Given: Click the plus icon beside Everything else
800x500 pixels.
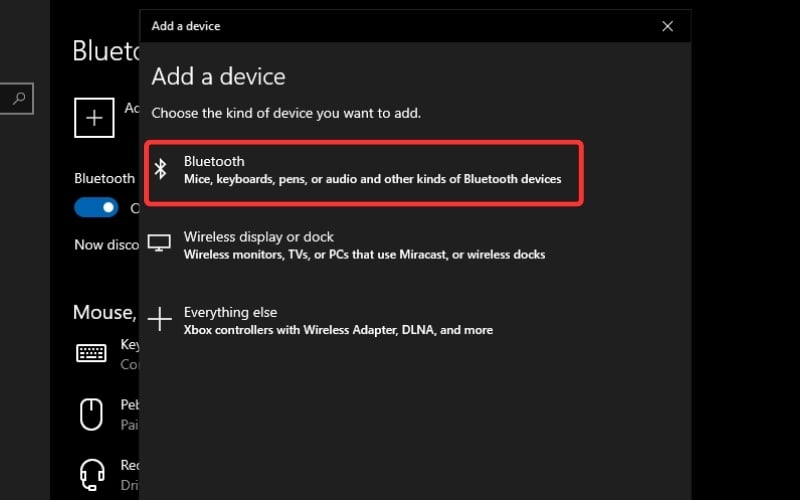Looking at the screenshot, I should click(x=160, y=320).
